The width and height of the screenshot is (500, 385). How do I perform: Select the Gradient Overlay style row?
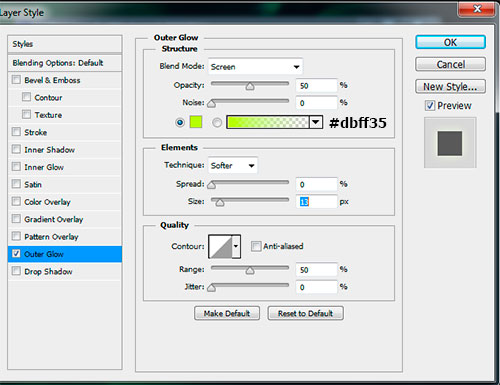pyautogui.click(x=65, y=219)
